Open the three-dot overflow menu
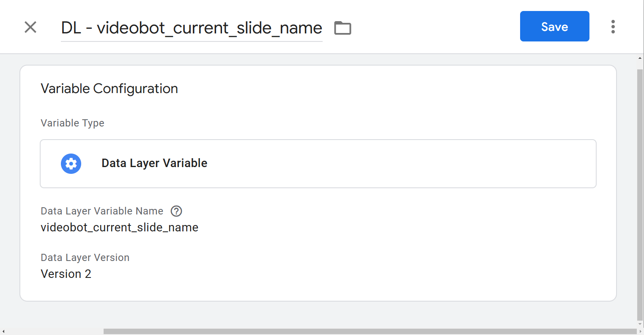Image resolution: width=644 pixels, height=335 pixels. [x=613, y=26]
